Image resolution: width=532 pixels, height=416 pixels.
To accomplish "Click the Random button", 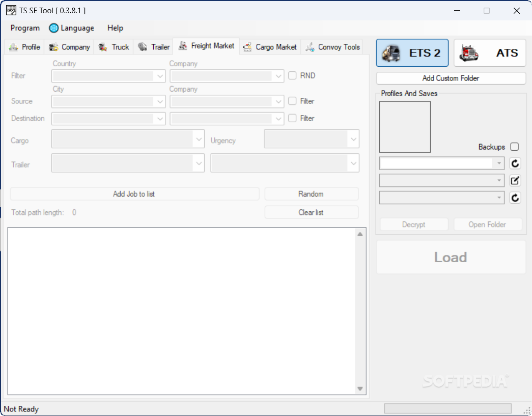I will click(x=311, y=194).
